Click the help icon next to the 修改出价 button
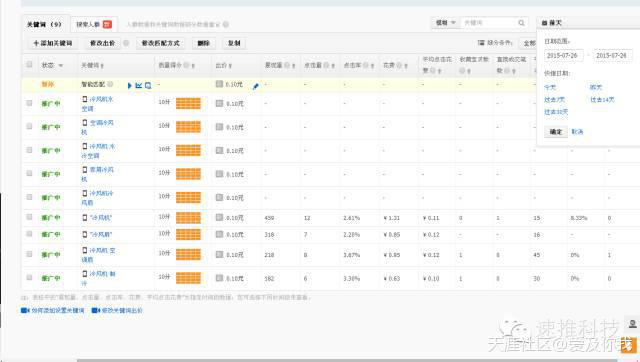 pyautogui.click(x=126, y=43)
